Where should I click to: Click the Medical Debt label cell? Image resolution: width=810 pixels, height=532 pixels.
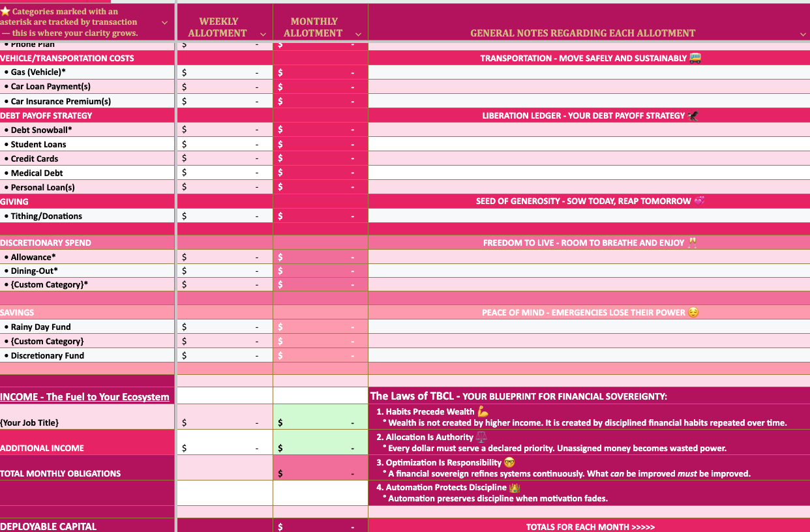[87, 173]
